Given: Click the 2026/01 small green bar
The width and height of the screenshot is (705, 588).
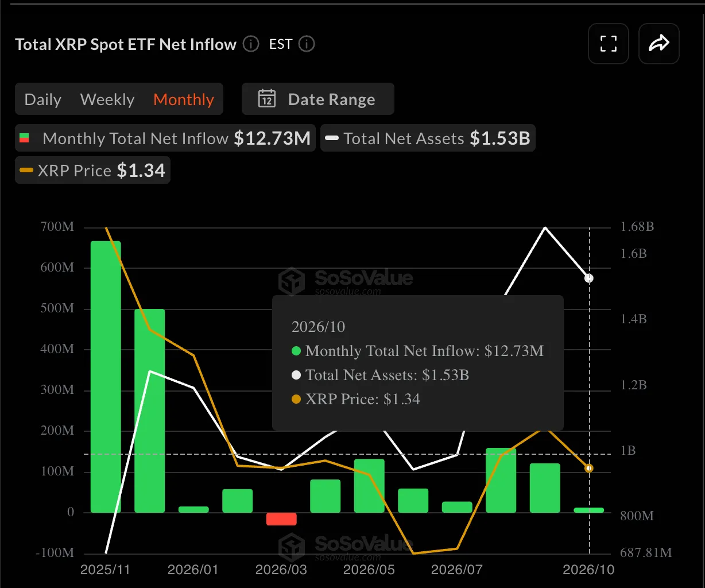Looking at the screenshot, I should click(193, 509).
